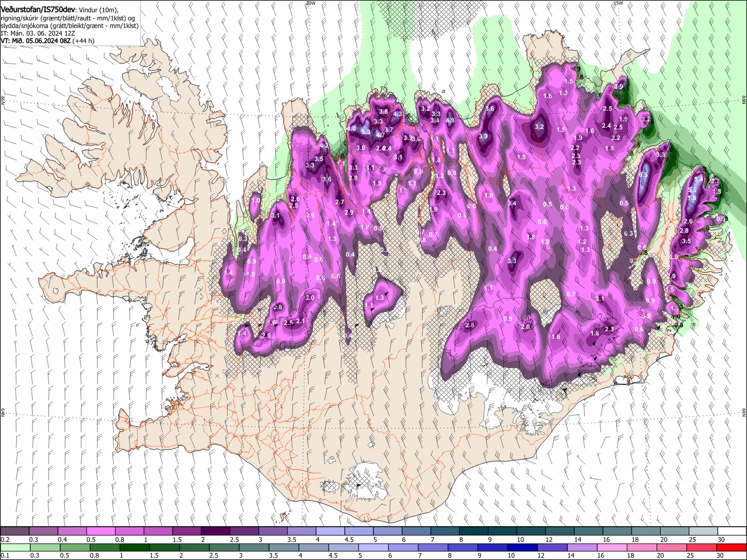747x560 pixels.
Task: Click the 4.8 precipitation value on the map
Action: pyautogui.click(x=450, y=121)
